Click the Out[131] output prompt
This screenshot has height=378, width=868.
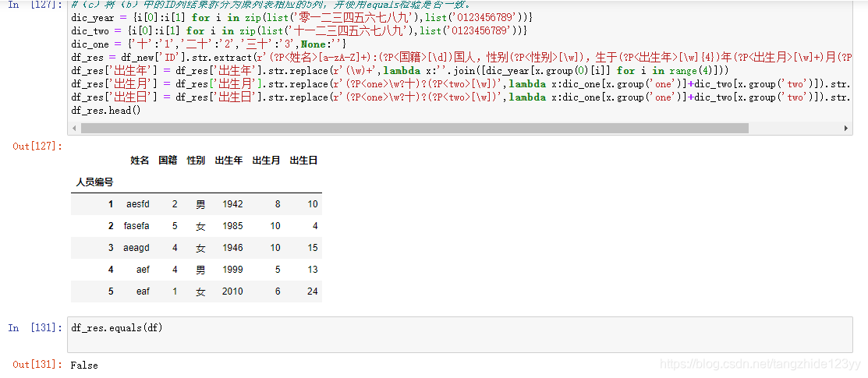click(37, 365)
